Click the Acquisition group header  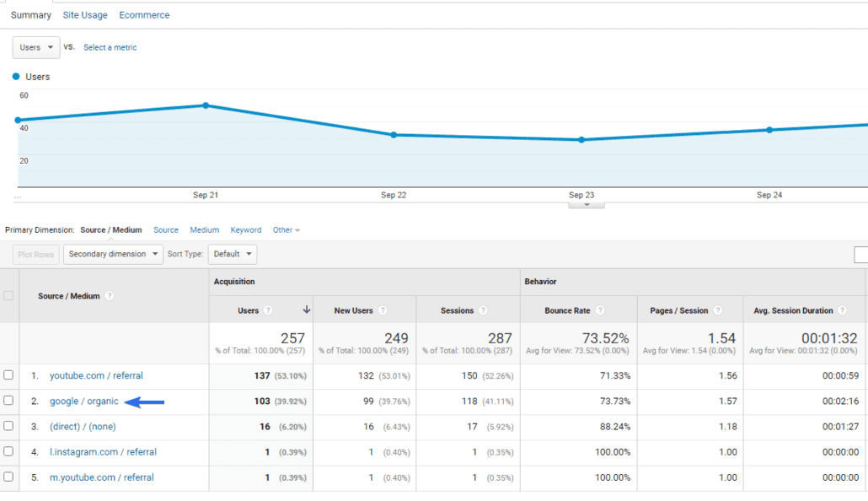pos(234,282)
